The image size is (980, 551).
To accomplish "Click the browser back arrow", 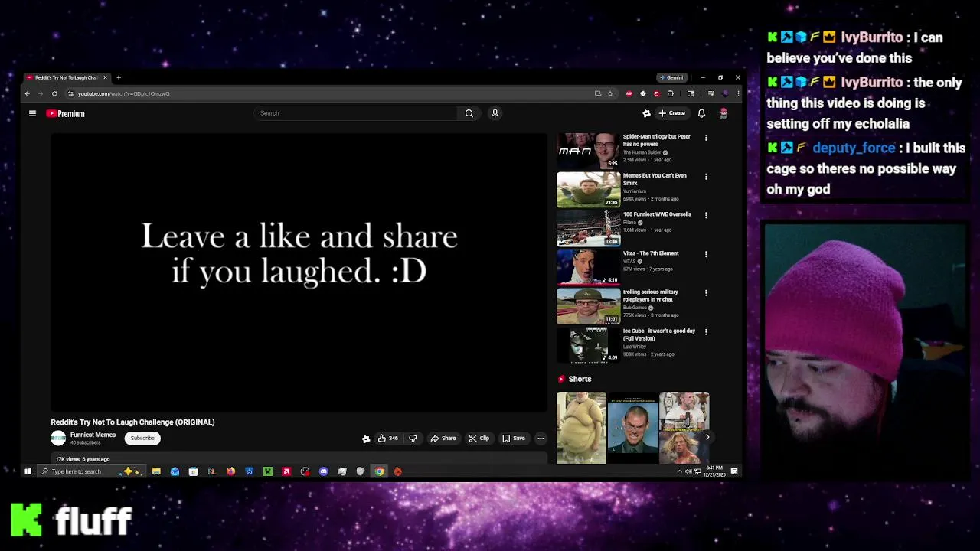I will coord(27,93).
